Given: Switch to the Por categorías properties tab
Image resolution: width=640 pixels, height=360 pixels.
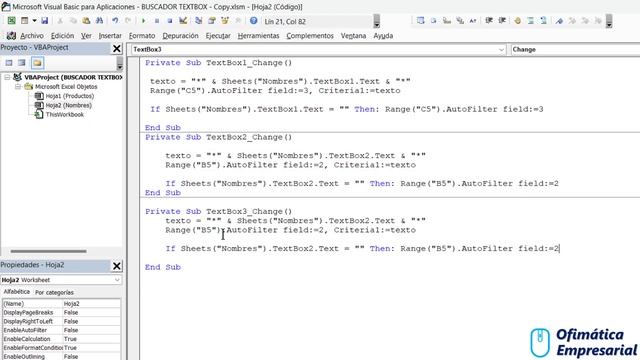Looking at the screenshot, I should coord(54,292).
